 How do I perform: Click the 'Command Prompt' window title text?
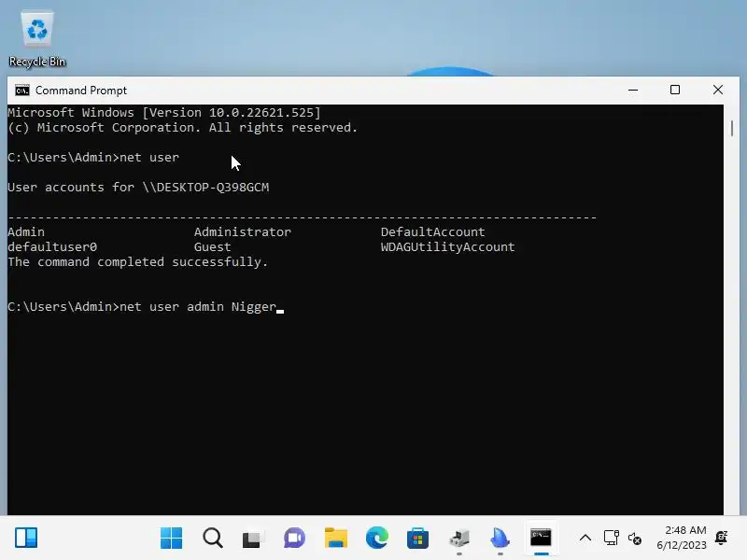81,91
